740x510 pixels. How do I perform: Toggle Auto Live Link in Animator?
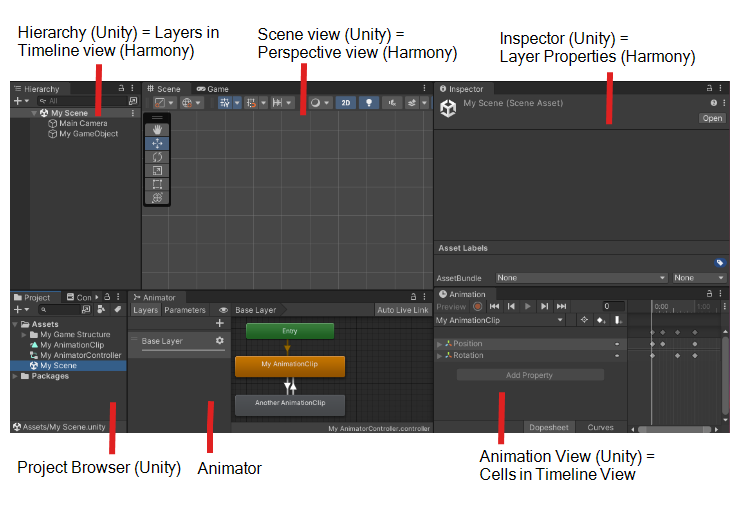[x=403, y=310]
